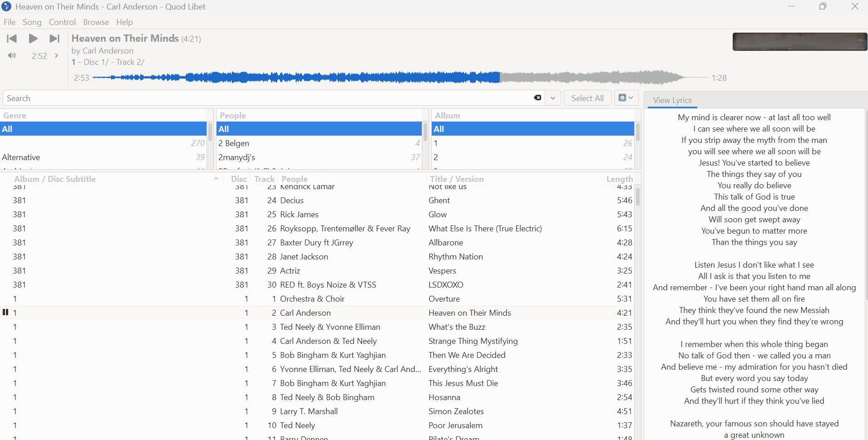The width and height of the screenshot is (868, 440).
Task: Switch to the View Lyrics tab
Action: pos(672,100)
